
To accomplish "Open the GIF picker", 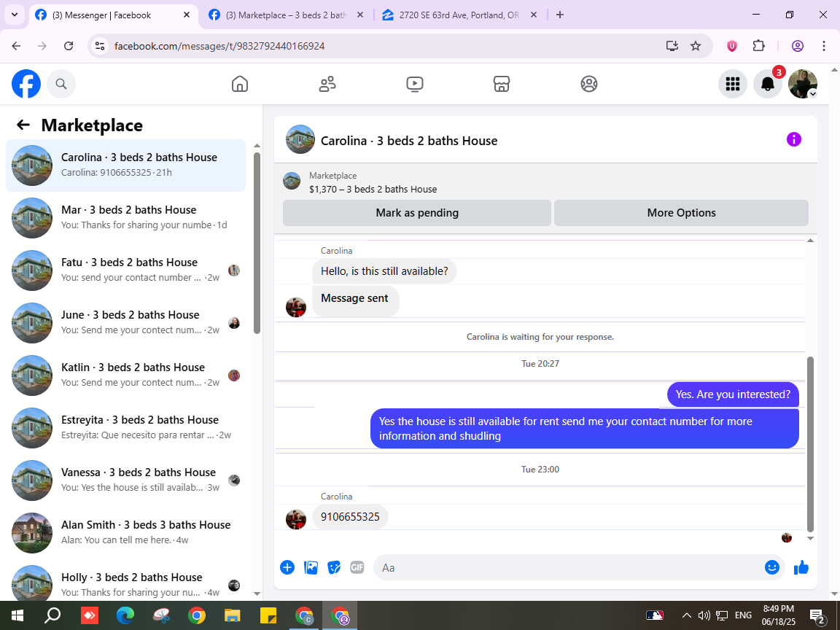I will click(x=357, y=567).
